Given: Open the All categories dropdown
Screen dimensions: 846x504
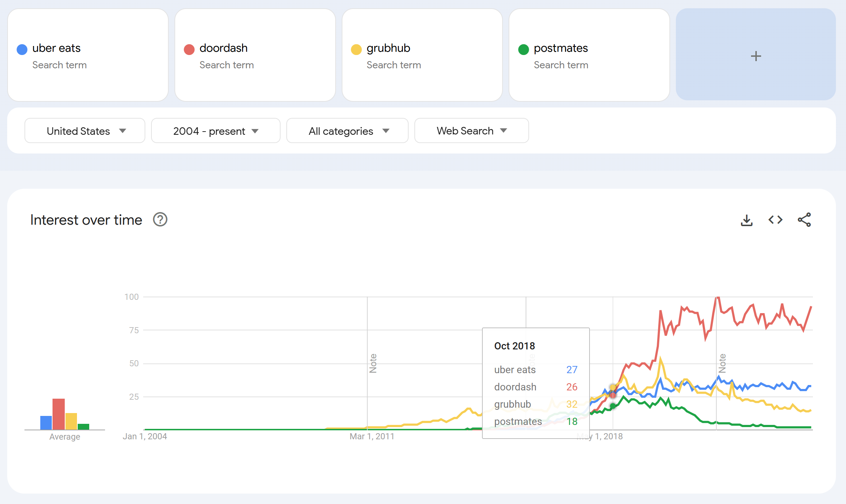Looking at the screenshot, I should point(347,131).
